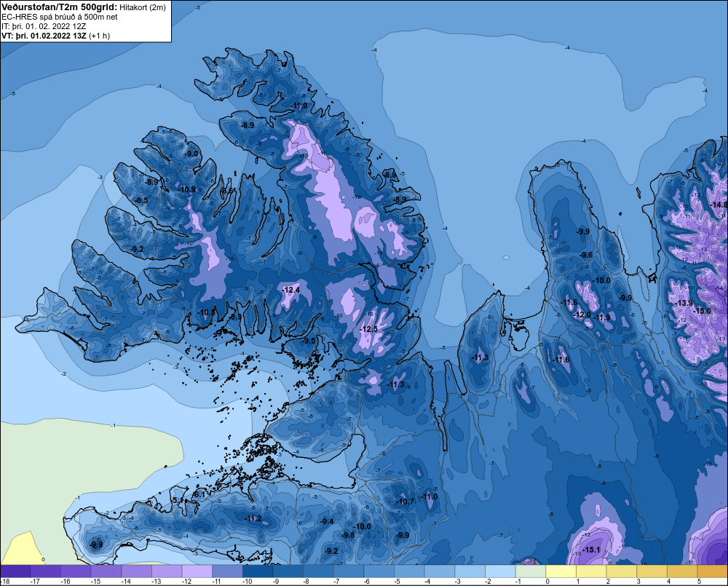Click the valid time 'VT: þri. 01.02.2022 13Z'
This screenshot has width=728, height=586.
point(44,36)
